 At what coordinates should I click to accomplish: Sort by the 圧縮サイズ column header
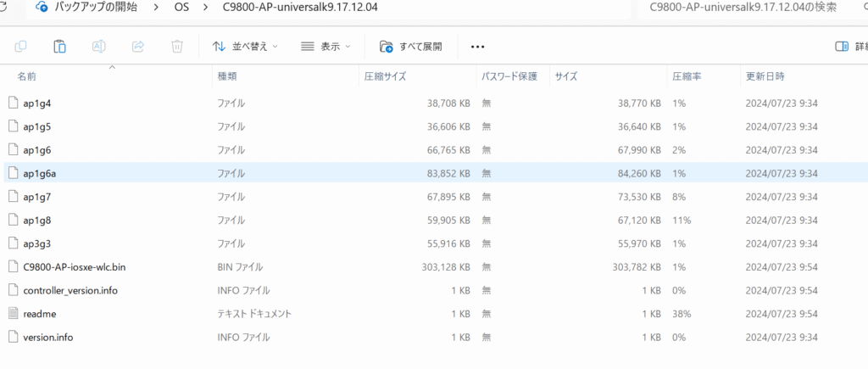tap(385, 77)
